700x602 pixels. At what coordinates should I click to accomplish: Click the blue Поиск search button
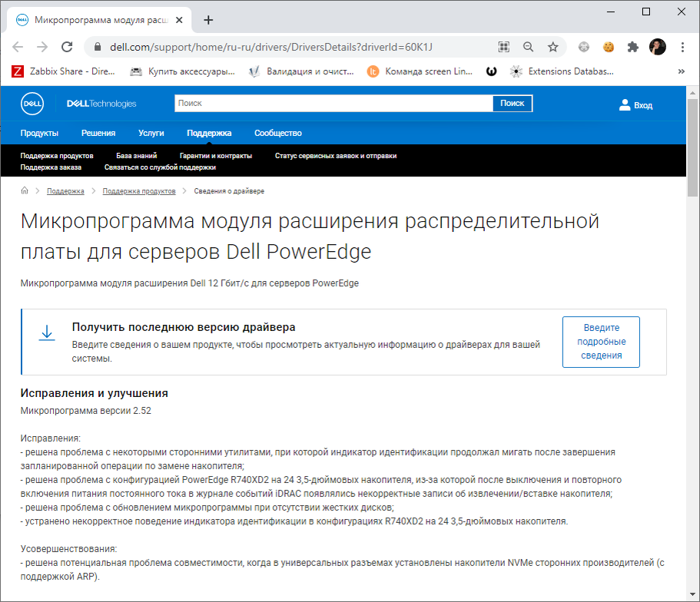point(512,103)
